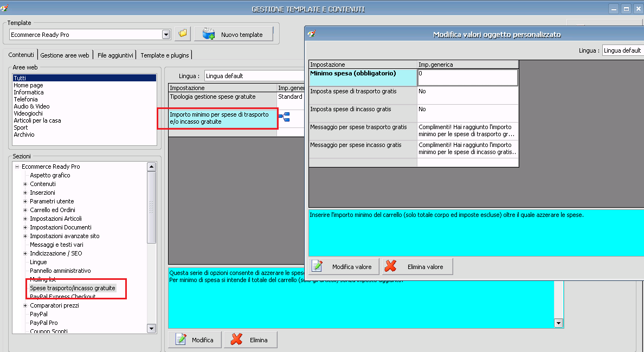644x352 pixels.
Task: Click the main window title bar app icon
Action: click(4, 8)
